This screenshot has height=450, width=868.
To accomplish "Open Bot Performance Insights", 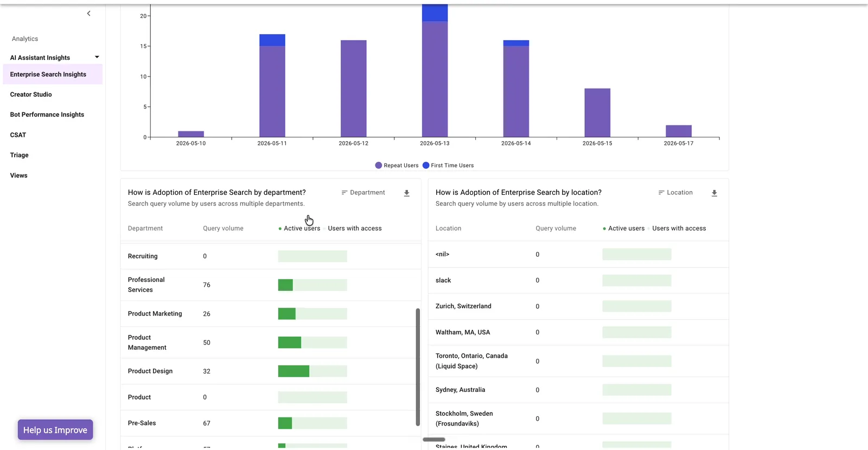I will click(x=47, y=115).
